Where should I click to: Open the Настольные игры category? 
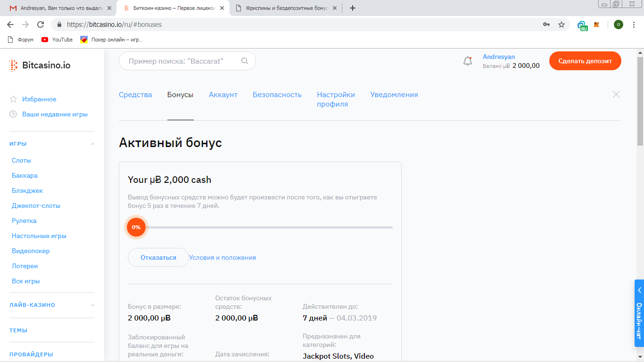pos(39,236)
